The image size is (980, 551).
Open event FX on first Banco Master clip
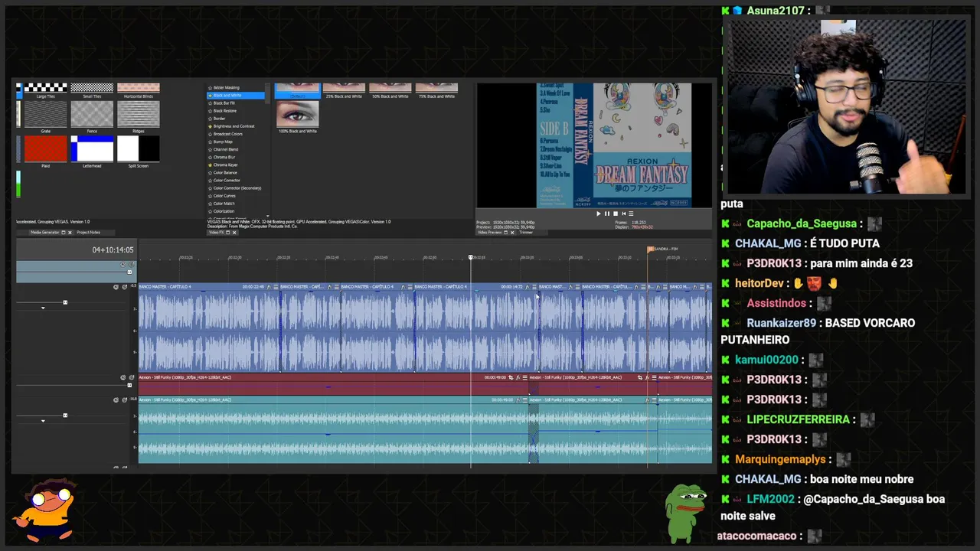click(x=269, y=287)
